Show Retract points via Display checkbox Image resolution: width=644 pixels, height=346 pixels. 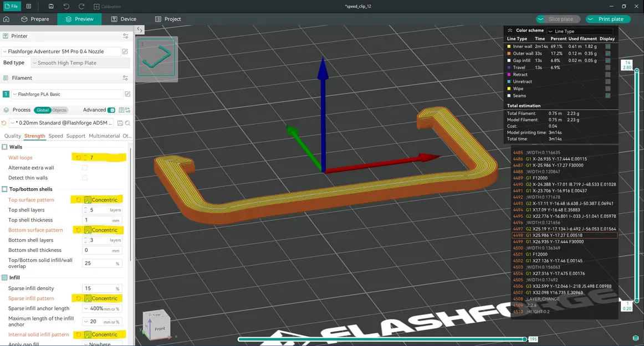[608, 74]
